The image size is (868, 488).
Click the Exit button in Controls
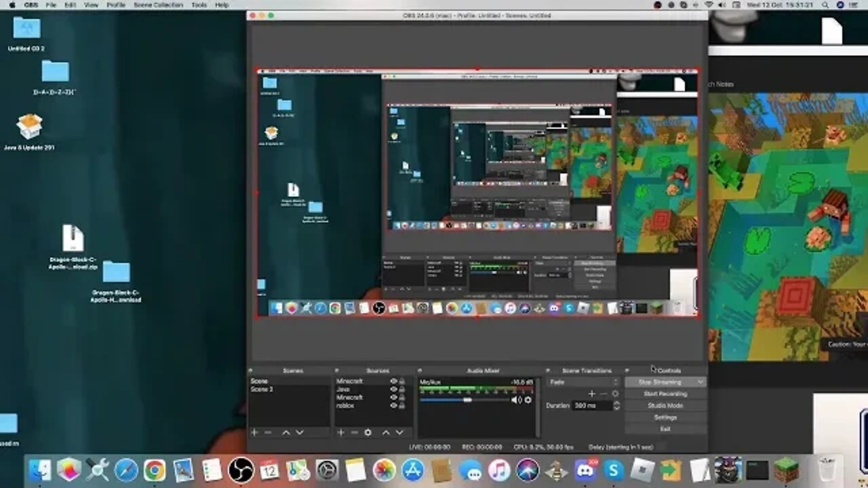(x=665, y=428)
